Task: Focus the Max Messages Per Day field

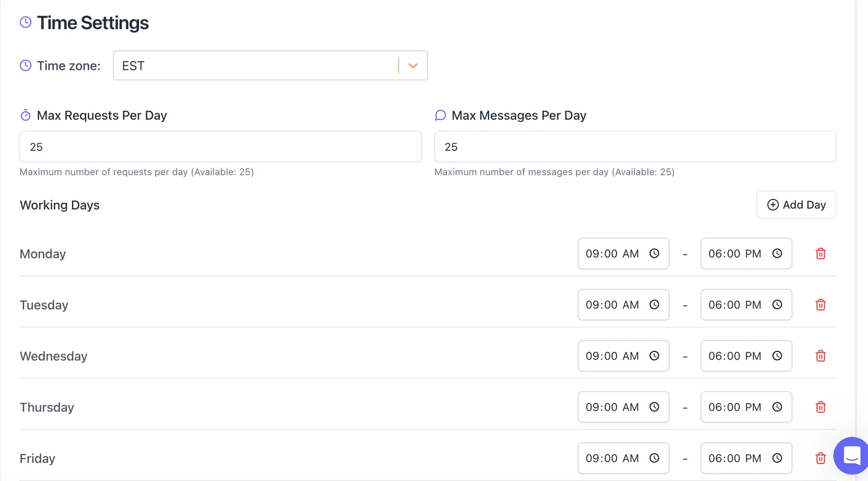Action: 635,147
